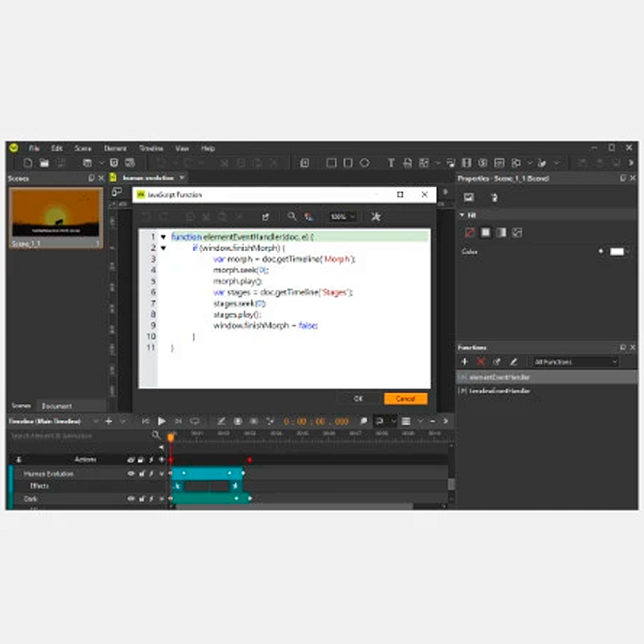Select the Scene_1_1 thumbnail
The width and height of the screenshot is (644, 644).
point(56,217)
